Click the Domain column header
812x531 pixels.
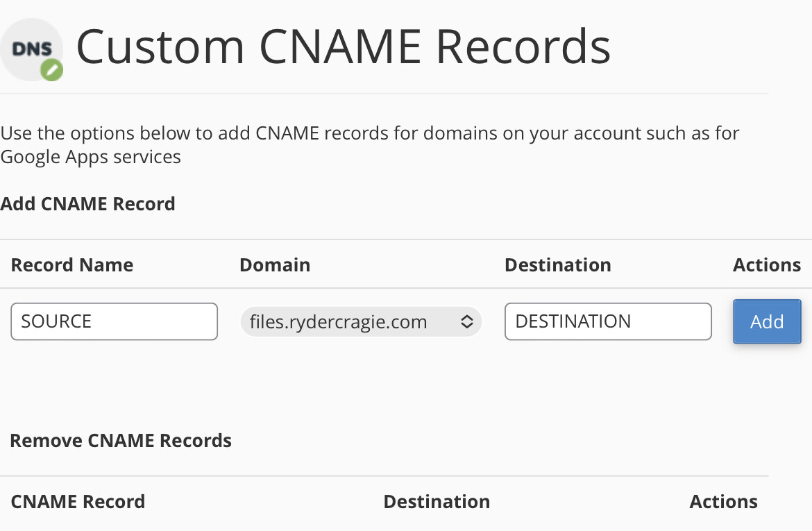coord(274,264)
